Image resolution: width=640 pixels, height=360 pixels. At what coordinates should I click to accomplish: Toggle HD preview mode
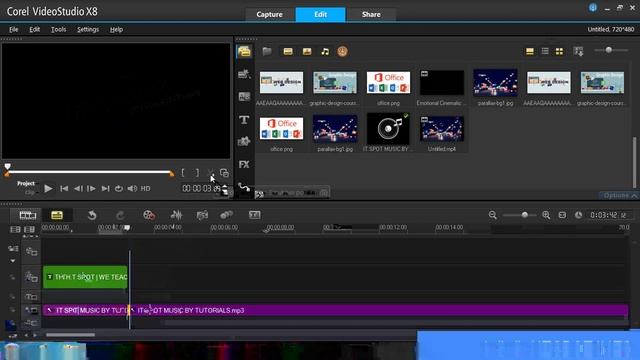[146, 189]
